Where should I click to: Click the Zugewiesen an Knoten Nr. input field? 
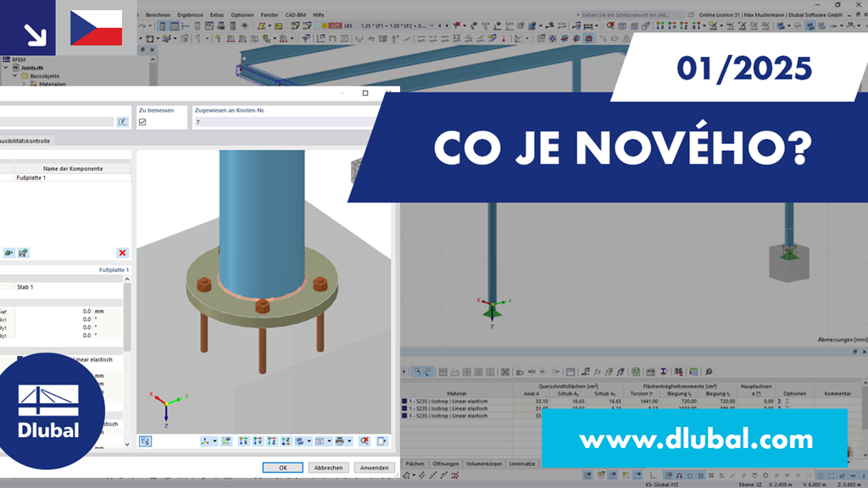[285, 122]
